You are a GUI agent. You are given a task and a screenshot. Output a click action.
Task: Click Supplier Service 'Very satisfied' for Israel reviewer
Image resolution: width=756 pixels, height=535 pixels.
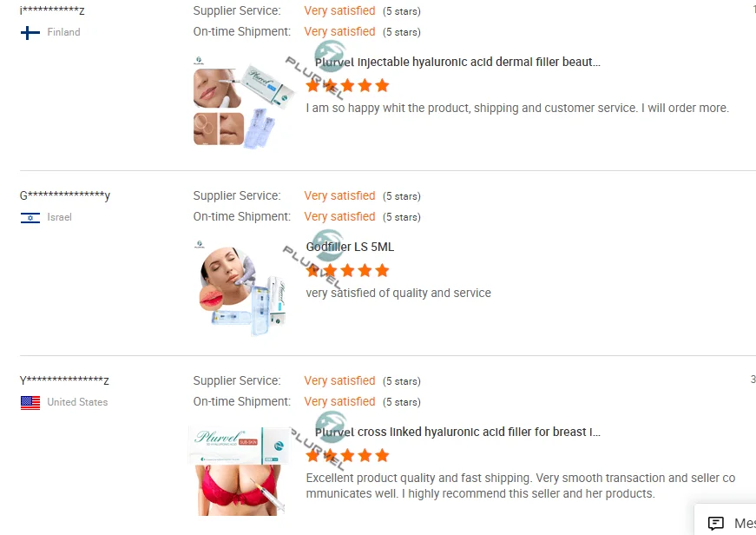coord(339,196)
